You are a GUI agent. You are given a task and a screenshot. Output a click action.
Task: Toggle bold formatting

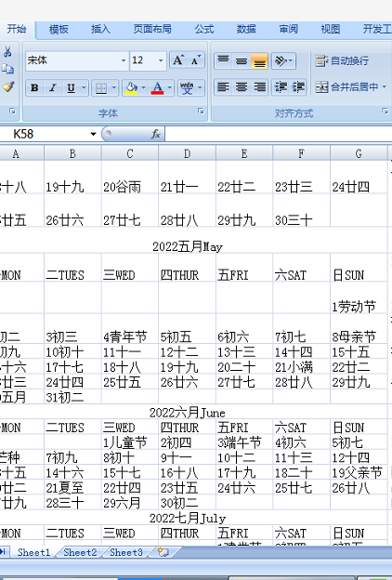coord(34,87)
